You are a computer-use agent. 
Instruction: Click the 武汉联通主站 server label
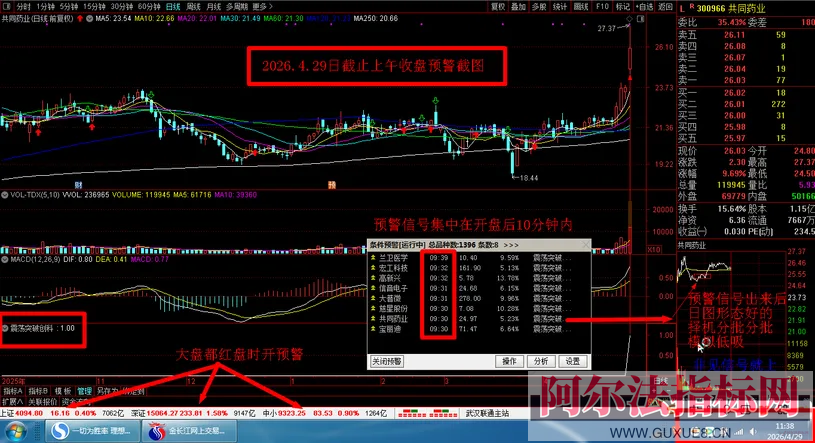click(x=488, y=413)
